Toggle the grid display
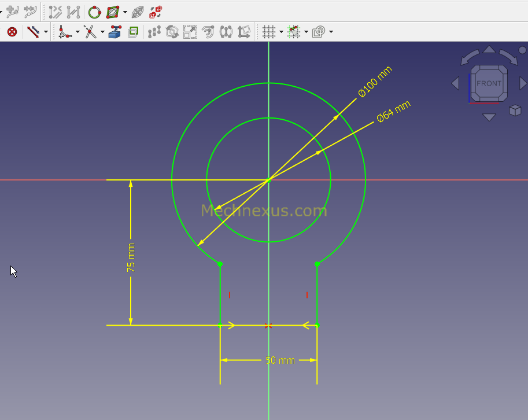The image size is (528, 420). 268,32
